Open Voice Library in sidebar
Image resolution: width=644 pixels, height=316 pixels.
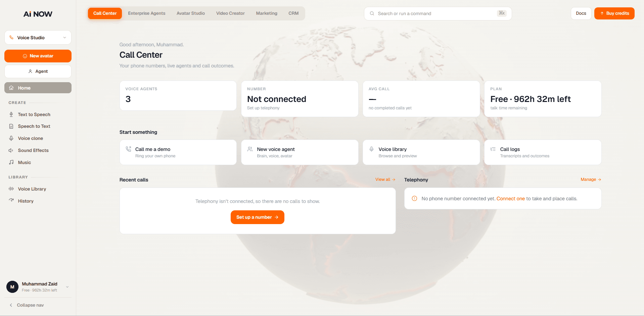point(38,189)
